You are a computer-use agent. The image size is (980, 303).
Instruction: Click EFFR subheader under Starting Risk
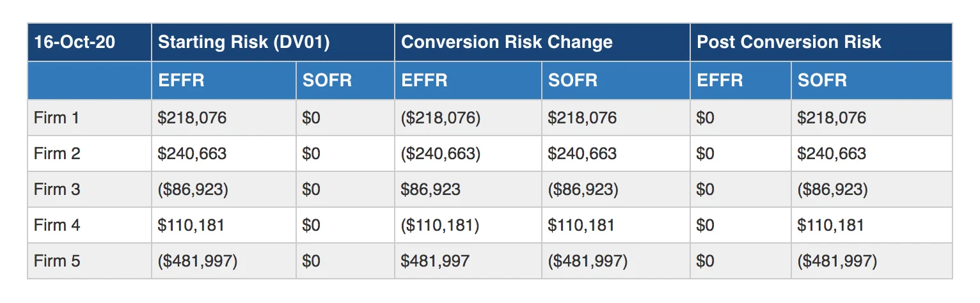pyautogui.click(x=181, y=81)
